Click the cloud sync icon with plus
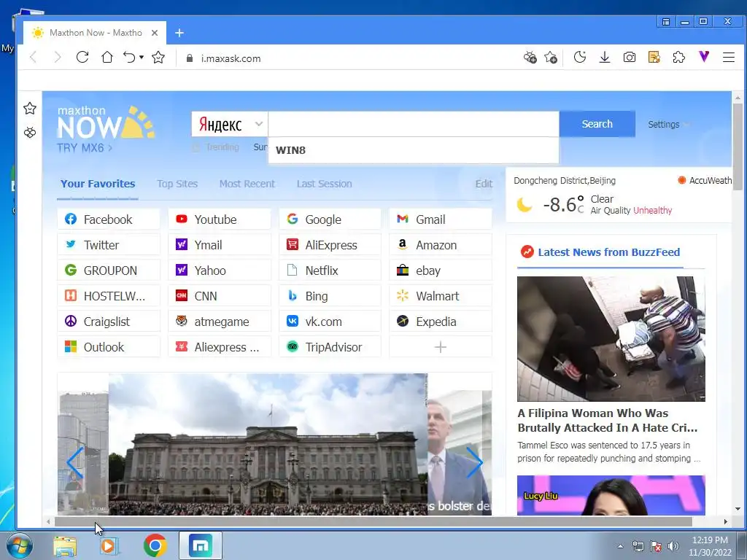747x560 pixels. coord(530,58)
